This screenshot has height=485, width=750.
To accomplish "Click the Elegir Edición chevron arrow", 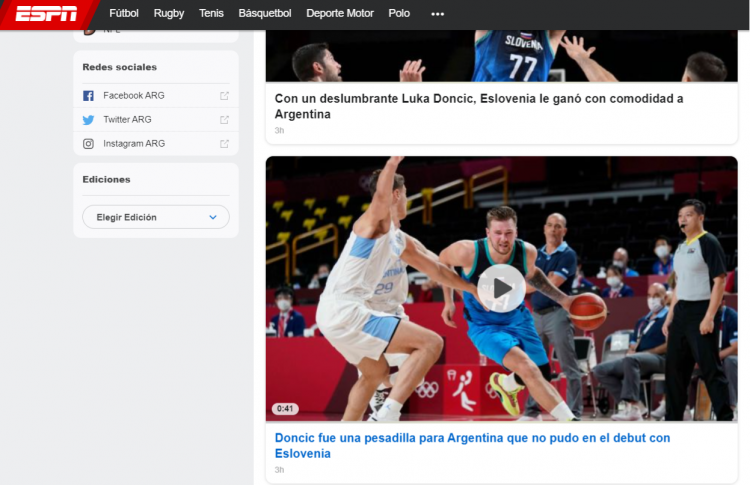I will [213, 217].
